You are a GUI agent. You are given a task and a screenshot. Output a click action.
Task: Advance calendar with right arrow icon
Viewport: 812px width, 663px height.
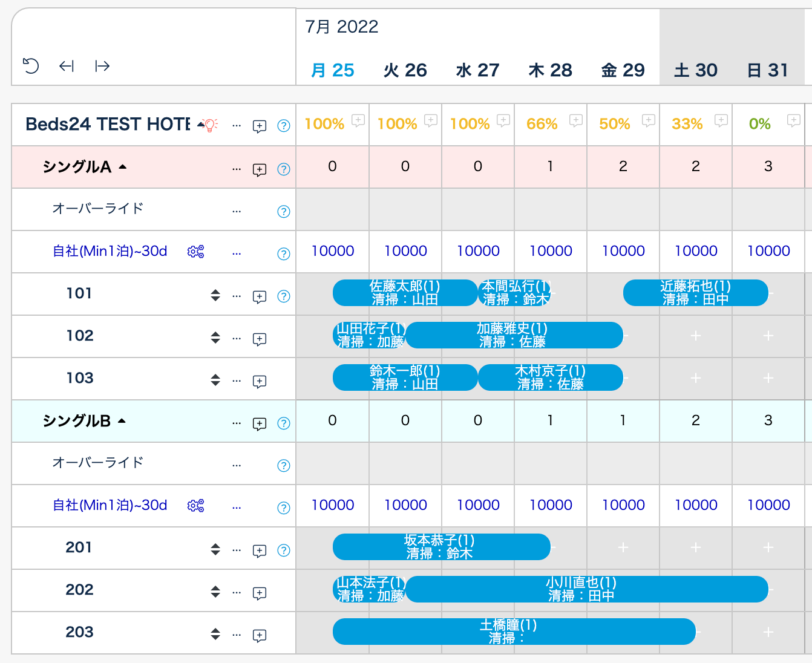click(102, 66)
